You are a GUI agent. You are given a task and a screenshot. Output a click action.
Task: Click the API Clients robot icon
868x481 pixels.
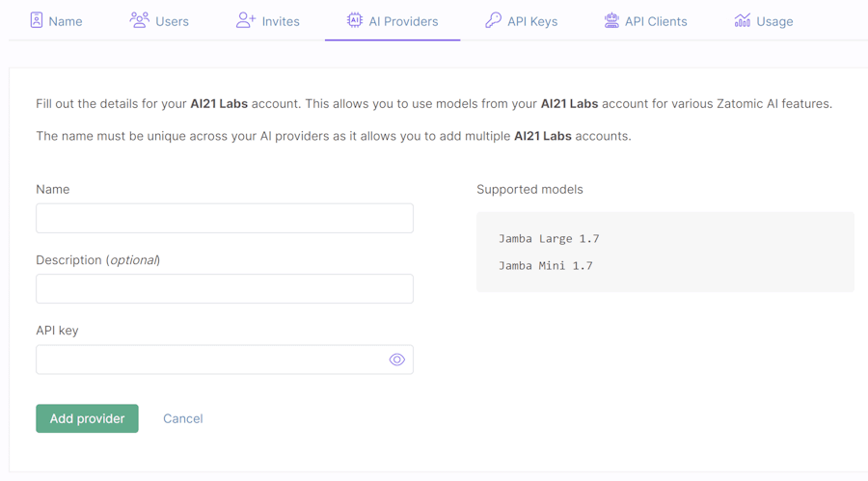[611, 20]
